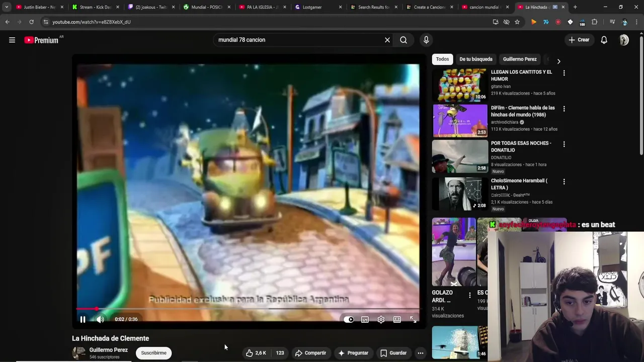Screen dimensions: 644x362
Task: Click the address bar URL
Action: click(x=92, y=22)
